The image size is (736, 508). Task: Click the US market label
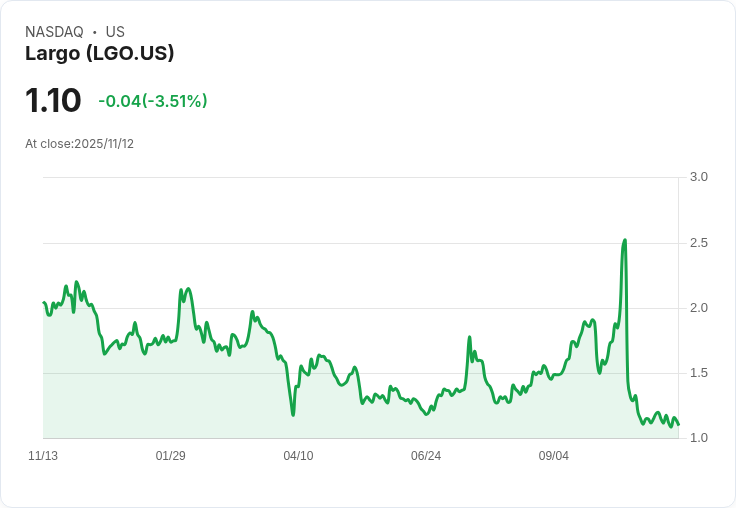pos(115,32)
